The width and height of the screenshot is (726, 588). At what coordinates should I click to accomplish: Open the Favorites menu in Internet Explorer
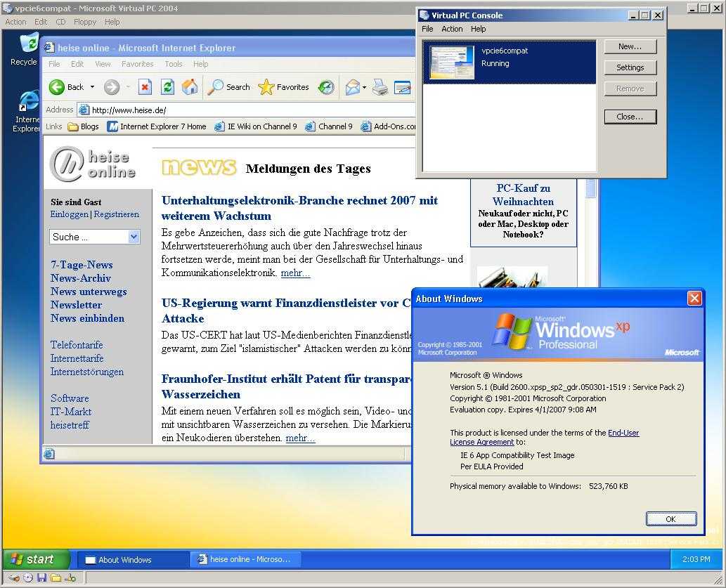(x=138, y=64)
